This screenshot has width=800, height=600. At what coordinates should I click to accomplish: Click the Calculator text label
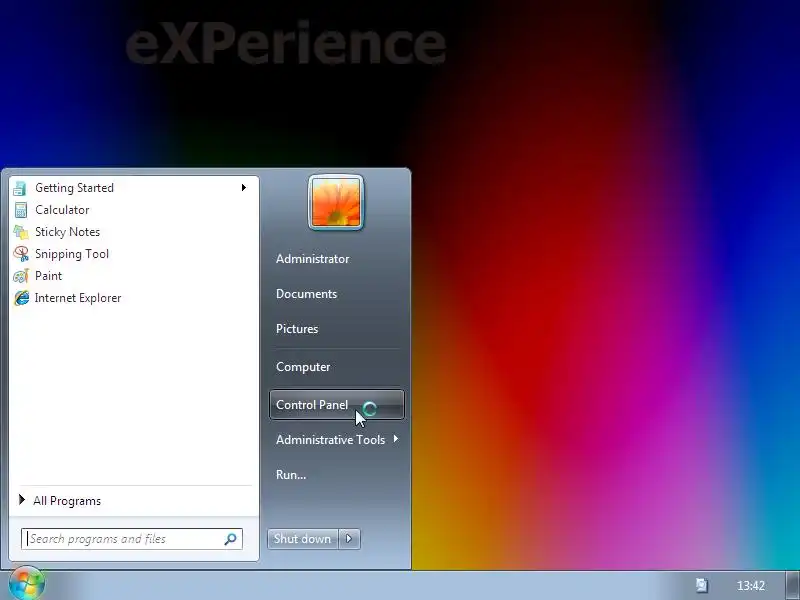pyautogui.click(x=62, y=210)
